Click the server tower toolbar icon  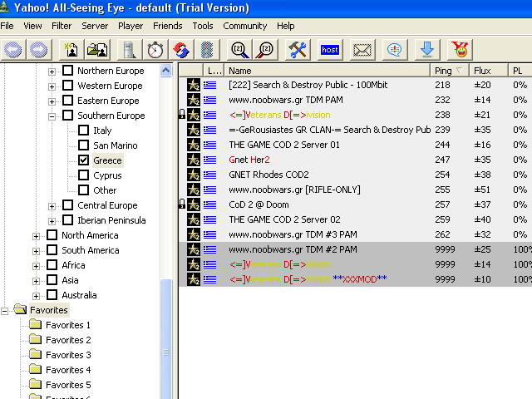[130, 50]
